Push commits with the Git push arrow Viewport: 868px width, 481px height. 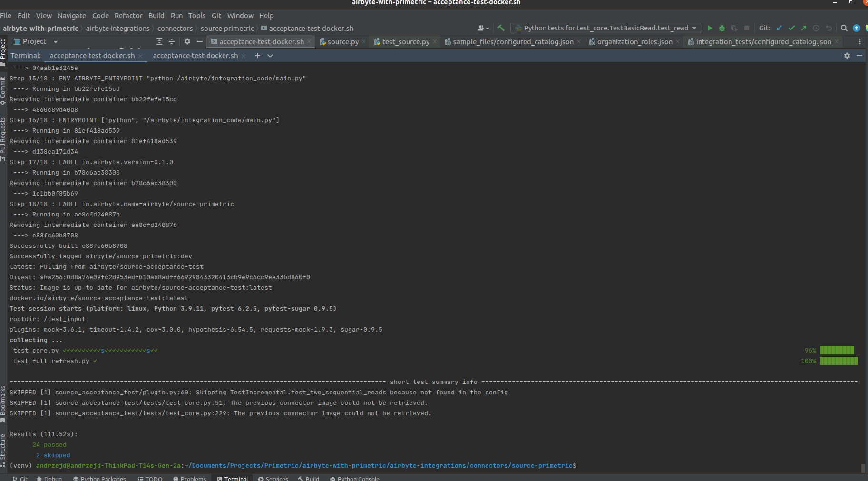804,28
